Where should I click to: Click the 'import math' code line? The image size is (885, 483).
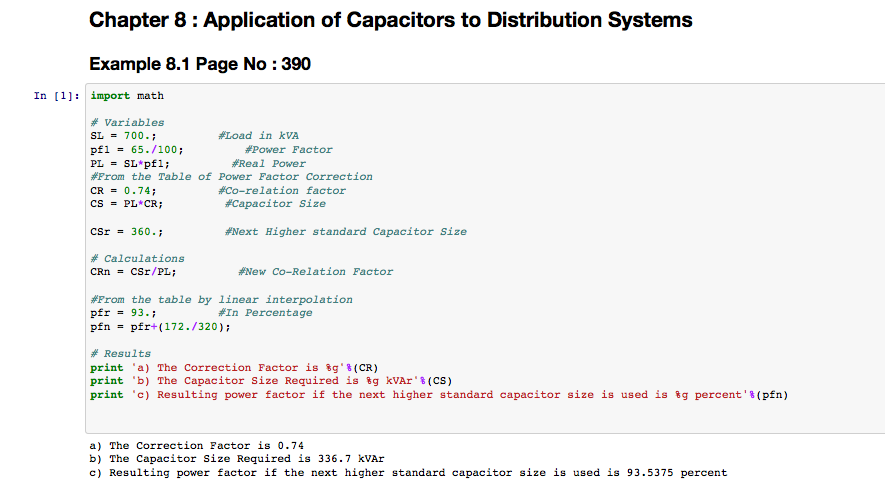pos(127,96)
